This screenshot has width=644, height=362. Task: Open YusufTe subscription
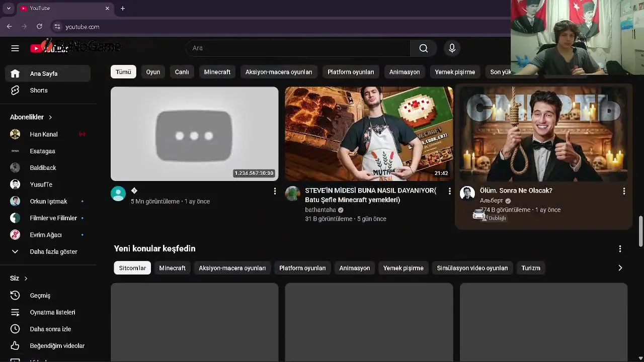point(48,185)
